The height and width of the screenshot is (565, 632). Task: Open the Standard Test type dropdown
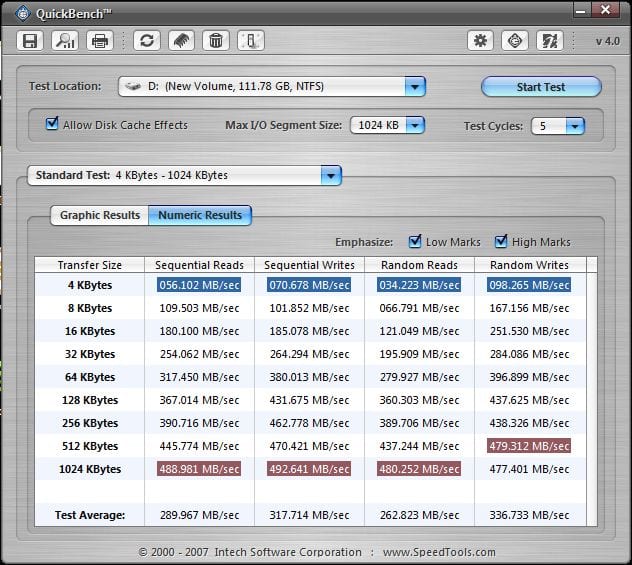point(330,176)
